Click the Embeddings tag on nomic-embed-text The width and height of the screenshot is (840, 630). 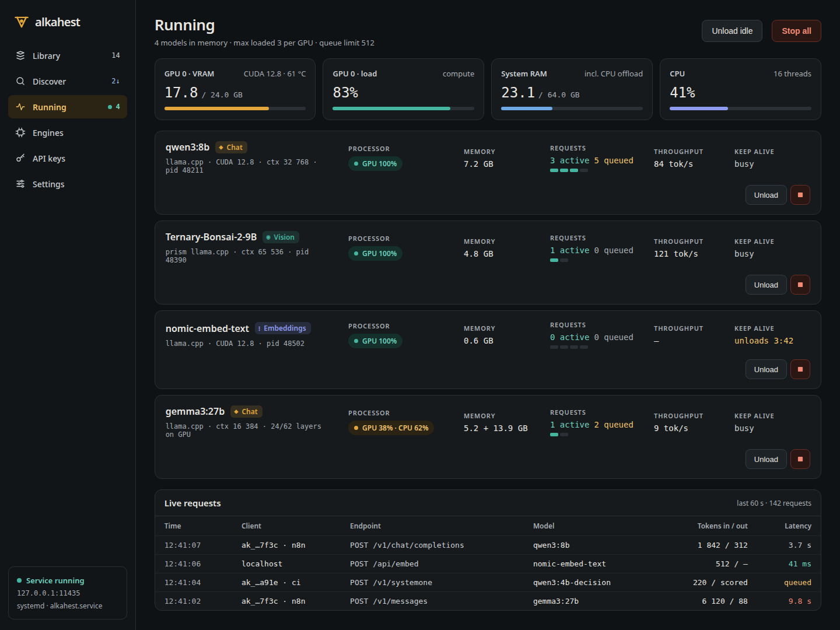coord(282,328)
